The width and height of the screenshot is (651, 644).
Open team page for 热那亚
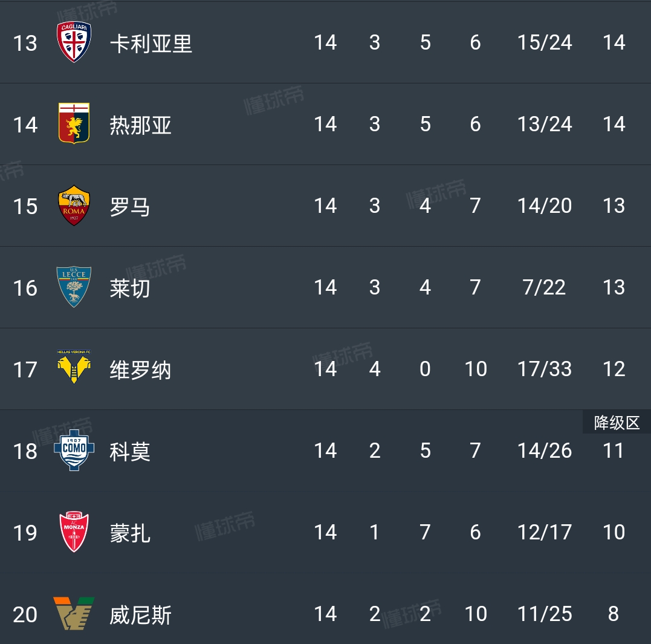141,125
